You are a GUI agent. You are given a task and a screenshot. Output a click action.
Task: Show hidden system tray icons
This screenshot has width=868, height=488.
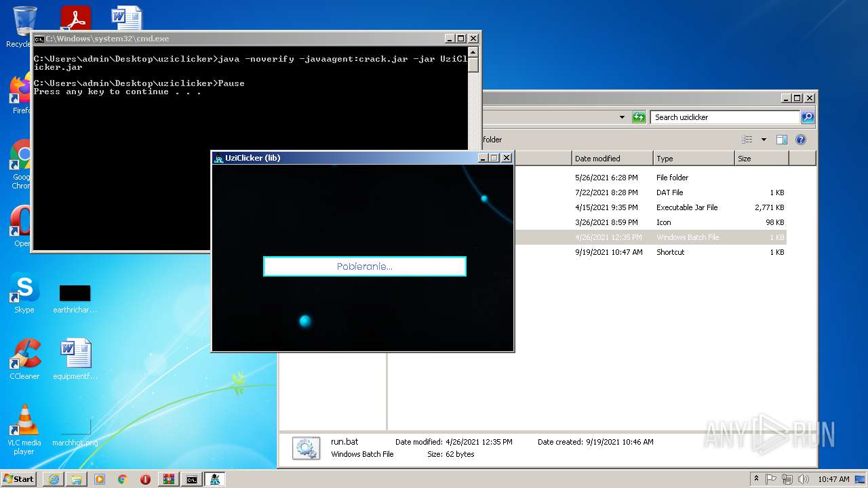757,479
